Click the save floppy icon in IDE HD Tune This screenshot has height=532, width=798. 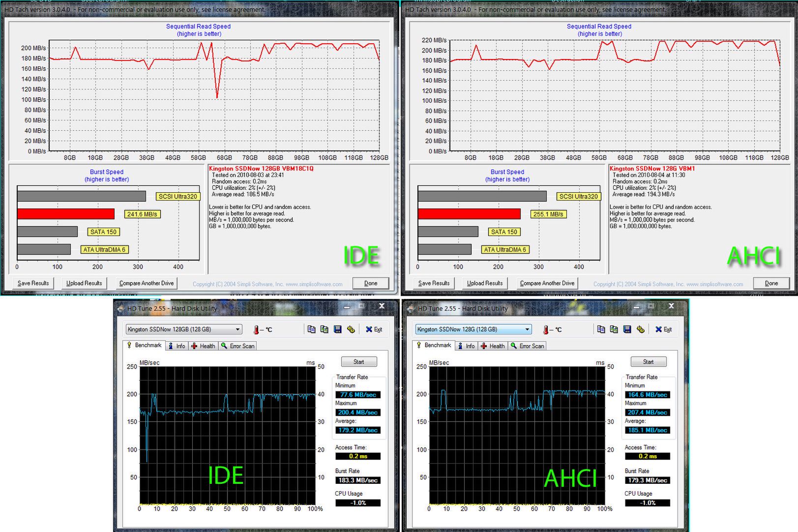(x=337, y=329)
